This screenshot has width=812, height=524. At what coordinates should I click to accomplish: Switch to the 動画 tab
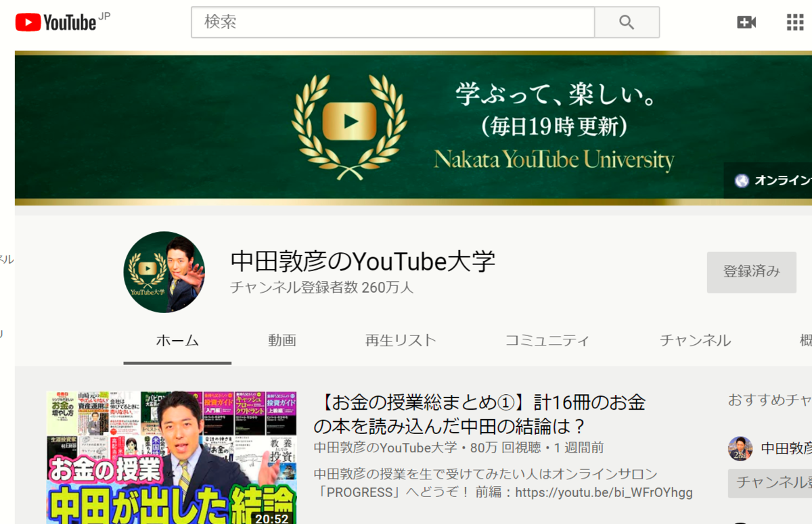pyautogui.click(x=281, y=341)
